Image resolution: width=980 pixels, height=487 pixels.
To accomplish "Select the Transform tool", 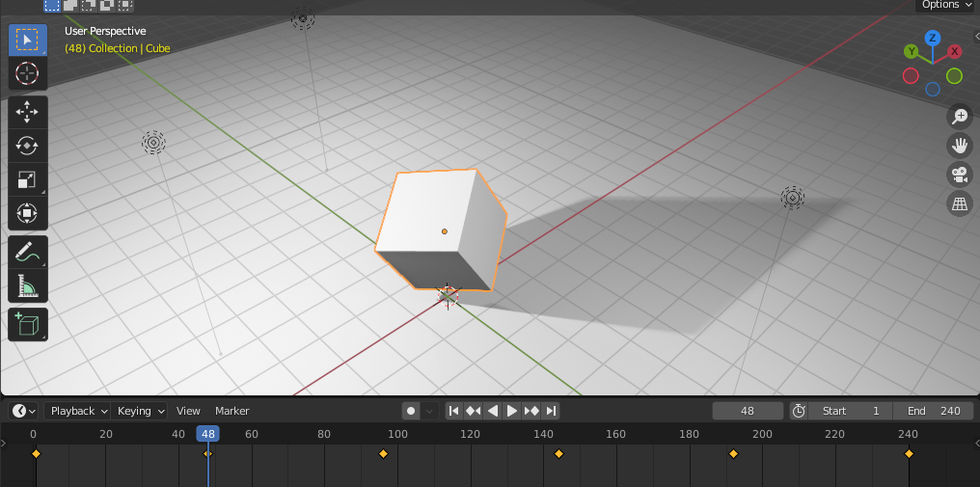I will (x=28, y=213).
